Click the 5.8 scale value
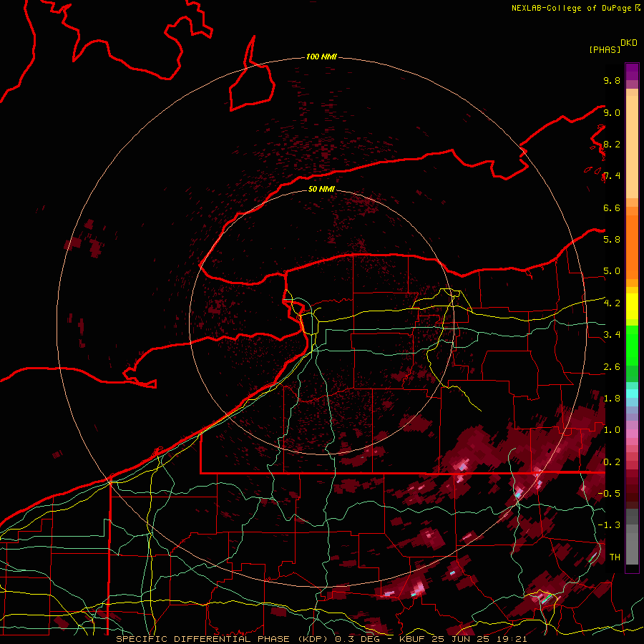This screenshot has width=644, height=644. pyautogui.click(x=612, y=240)
